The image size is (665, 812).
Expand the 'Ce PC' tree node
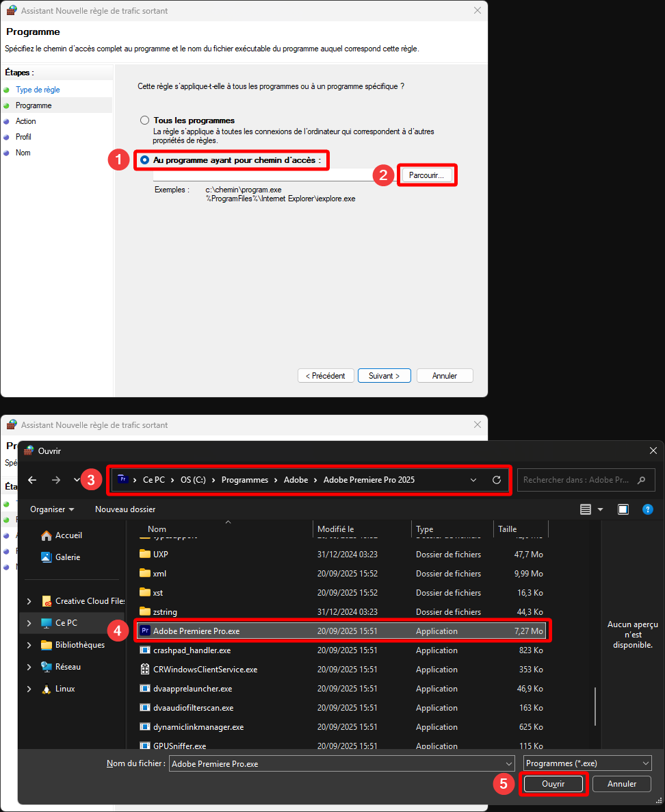pyautogui.click(x=29, y=623)
